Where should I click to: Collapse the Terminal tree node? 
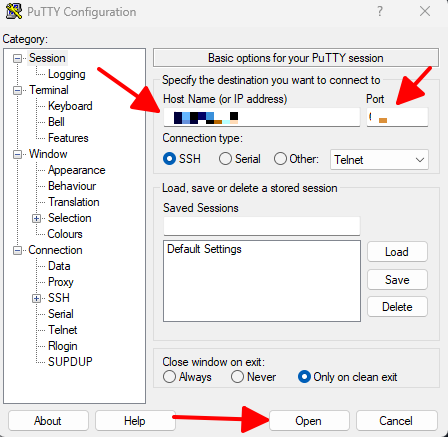[17, 90]
